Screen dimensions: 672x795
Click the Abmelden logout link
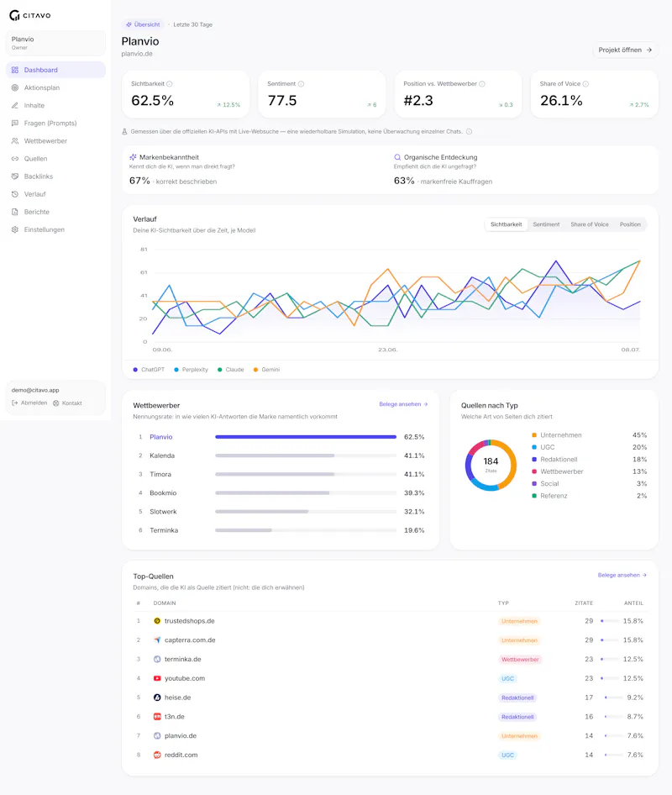pyautogui.click(x=29, y=403)
